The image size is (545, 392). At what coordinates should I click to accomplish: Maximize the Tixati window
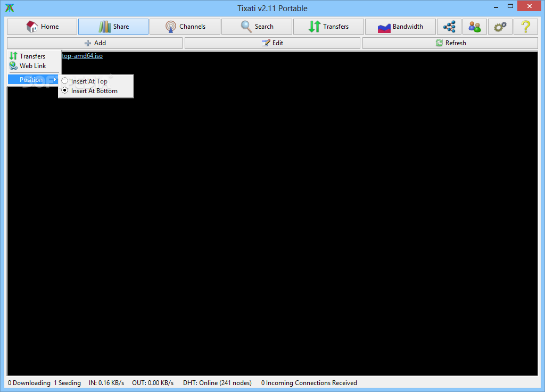pos(510,6)
